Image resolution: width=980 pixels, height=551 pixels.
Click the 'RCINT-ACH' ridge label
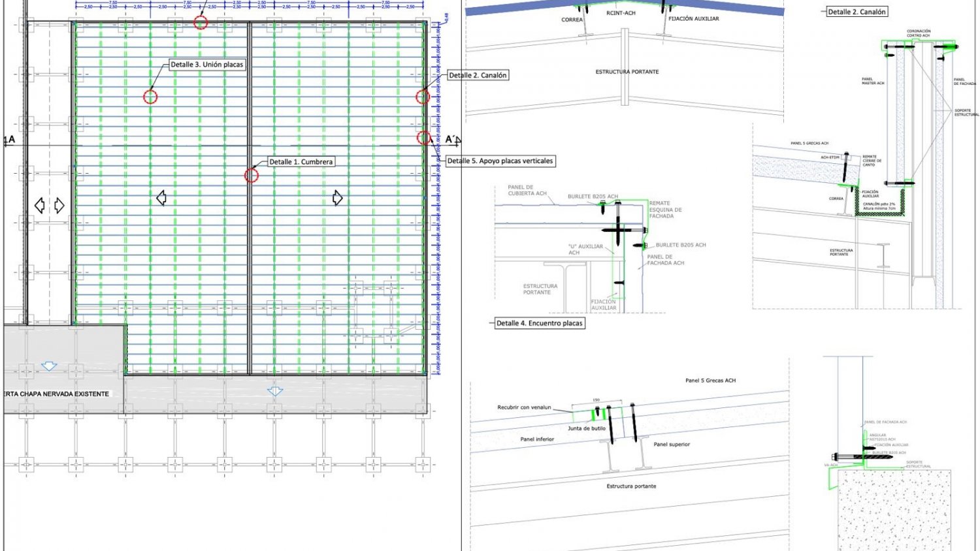[x=621, y=13]
